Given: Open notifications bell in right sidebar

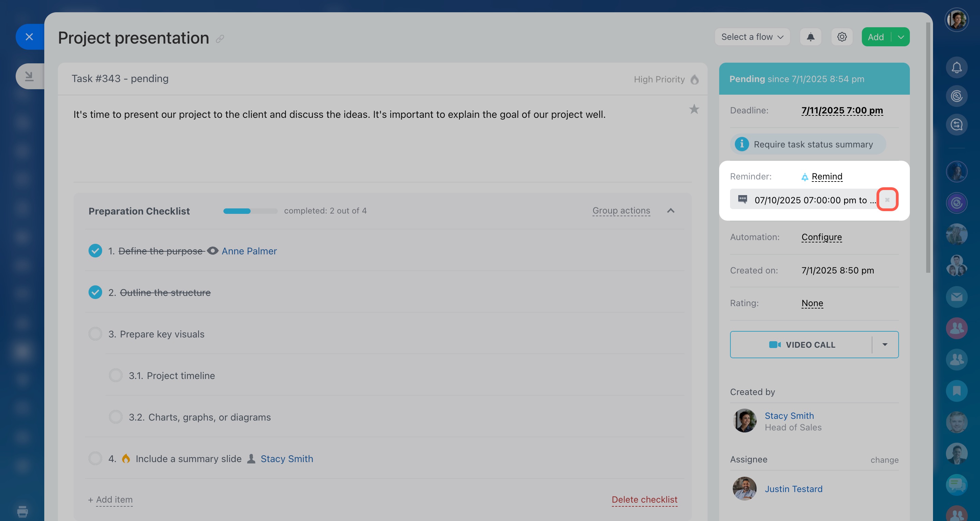Looking at the screenshot, I should (x=957, y=67).
